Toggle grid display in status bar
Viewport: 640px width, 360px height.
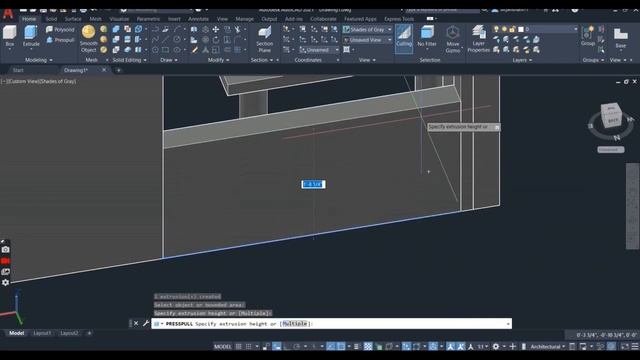pos(238,347)
